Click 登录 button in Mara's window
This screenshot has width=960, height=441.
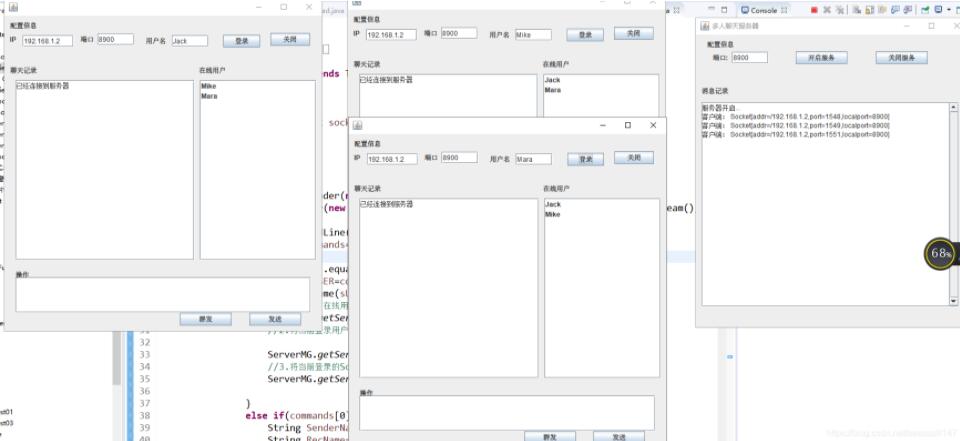tap(585, 159)
